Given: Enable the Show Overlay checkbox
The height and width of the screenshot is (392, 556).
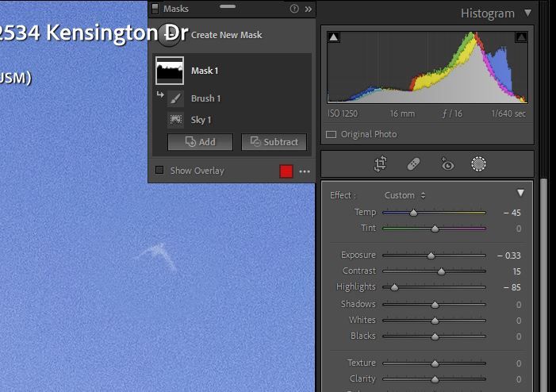Looking at the screenshot, I should (x=159, y=171).
